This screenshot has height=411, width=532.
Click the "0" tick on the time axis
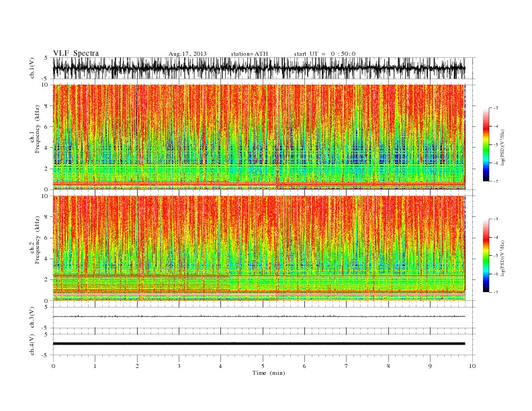pyautogui.click(x=53, y=366)
